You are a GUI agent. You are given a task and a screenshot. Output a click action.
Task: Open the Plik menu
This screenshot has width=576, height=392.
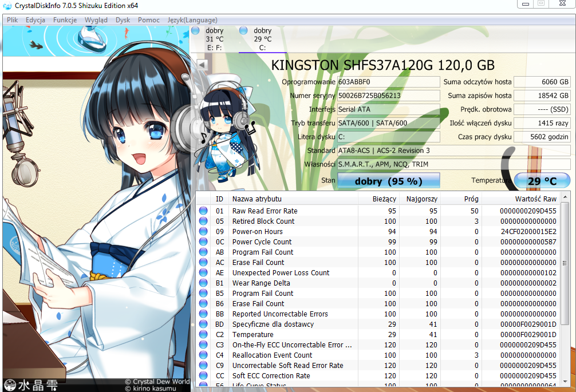pos(12,20)
